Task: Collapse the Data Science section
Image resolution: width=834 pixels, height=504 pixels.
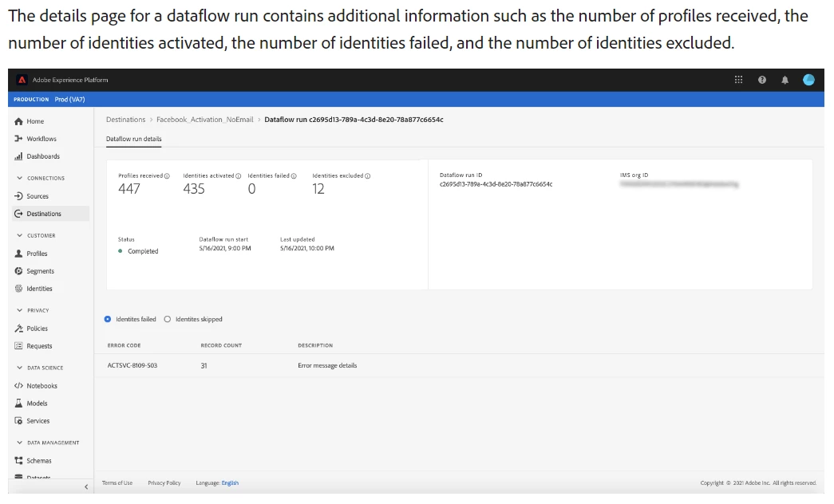Action: 20,368
